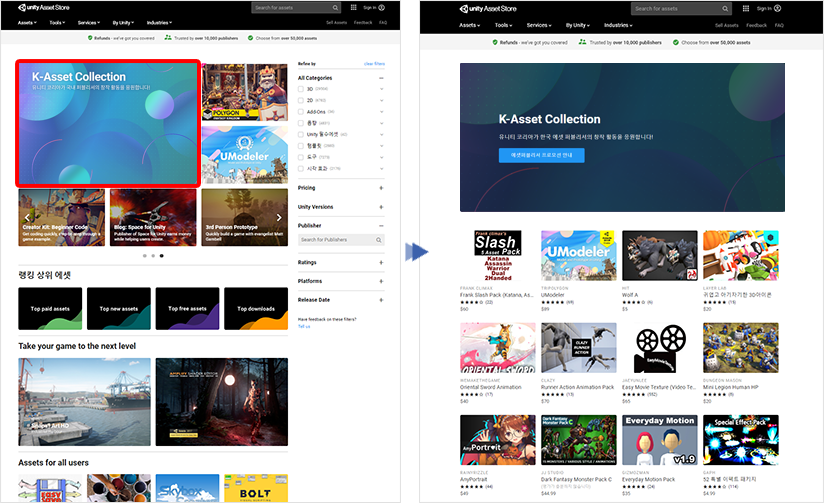Open the By Unity menu in right window

pos(578,25)
